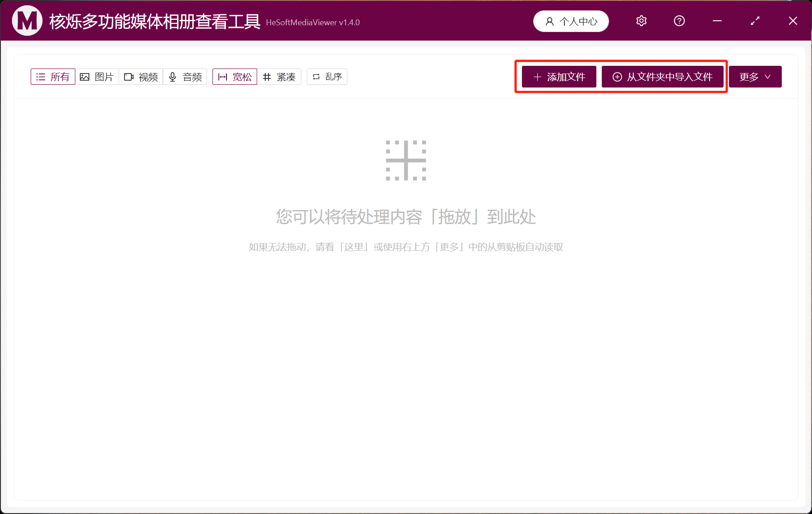Expand the 更多 dropdown menu
The width and height of the screenshot is (812, 514).
click(755, 77)
